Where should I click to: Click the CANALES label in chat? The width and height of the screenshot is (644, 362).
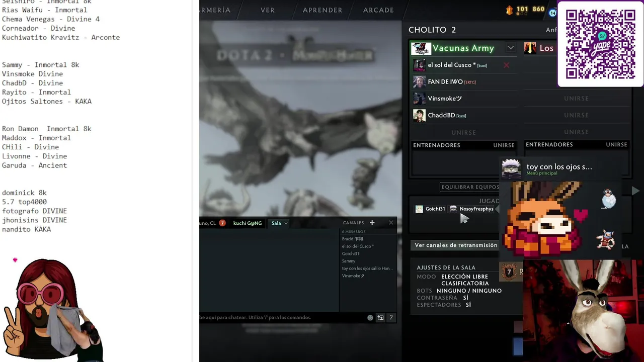coord(353,223)
